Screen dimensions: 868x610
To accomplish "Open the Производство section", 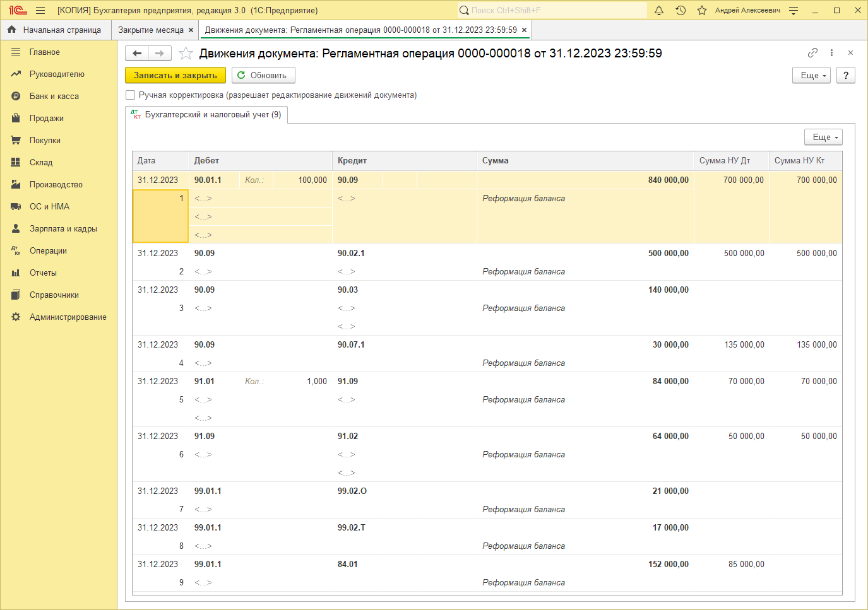I will (x=56, y=185).
